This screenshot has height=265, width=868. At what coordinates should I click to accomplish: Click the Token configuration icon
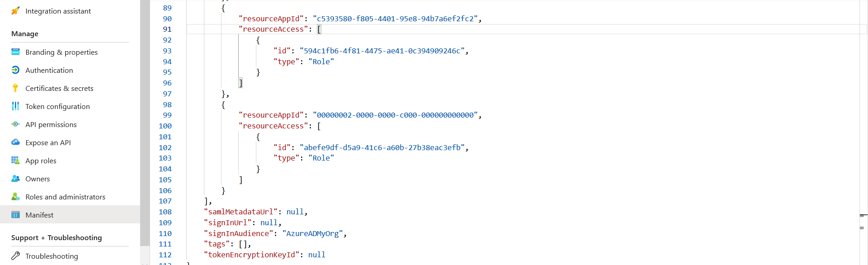point(15,106)
